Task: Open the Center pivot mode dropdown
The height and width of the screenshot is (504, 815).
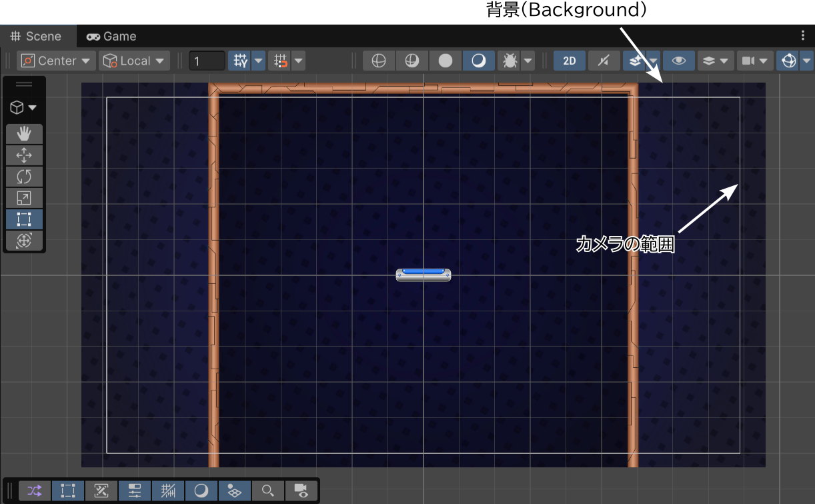Action: 57,61
